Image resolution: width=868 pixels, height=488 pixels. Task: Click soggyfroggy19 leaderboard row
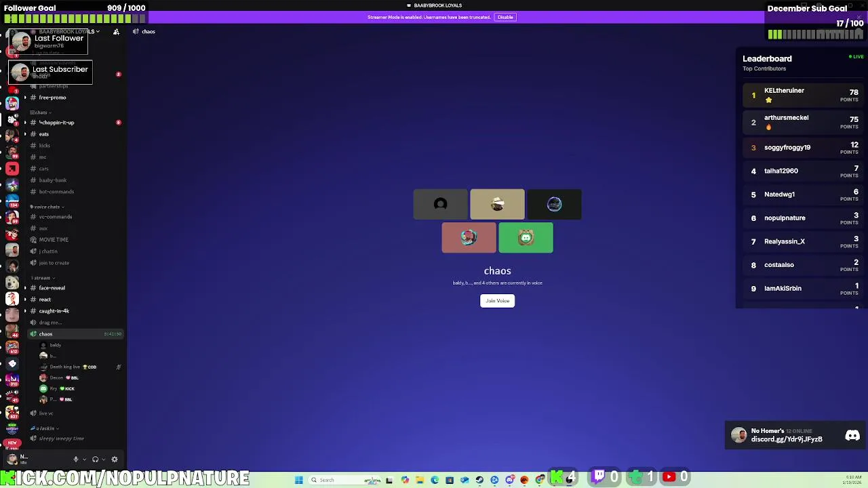pos(802,148)
